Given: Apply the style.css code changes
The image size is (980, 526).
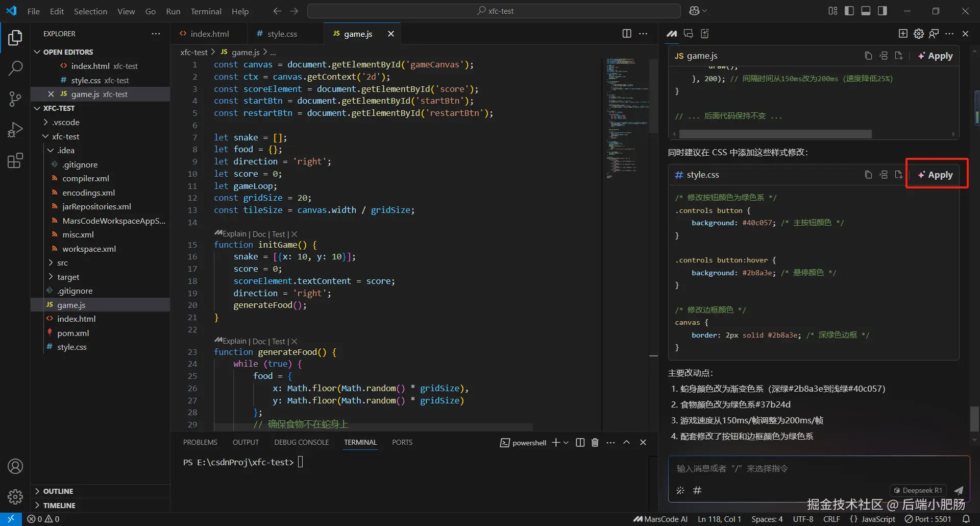Looking at the screenshot, I should [x=936, y=175].
